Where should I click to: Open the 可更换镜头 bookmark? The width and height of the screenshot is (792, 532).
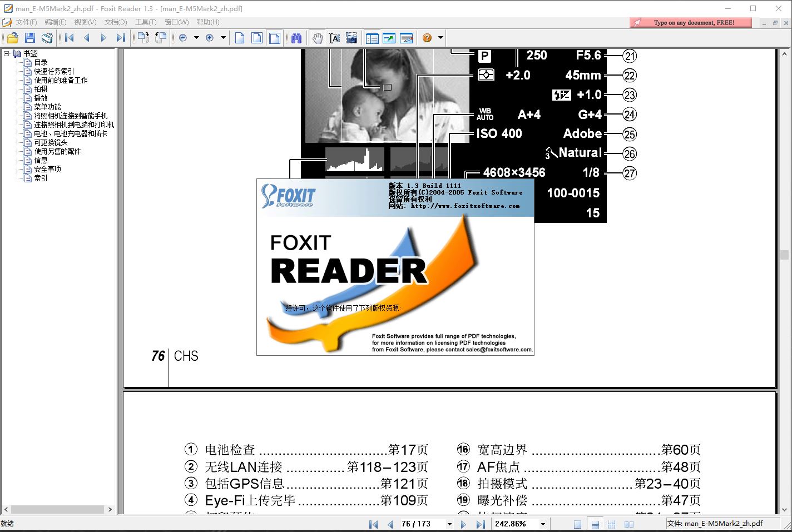pyautogui.click(x=51, y=142)
